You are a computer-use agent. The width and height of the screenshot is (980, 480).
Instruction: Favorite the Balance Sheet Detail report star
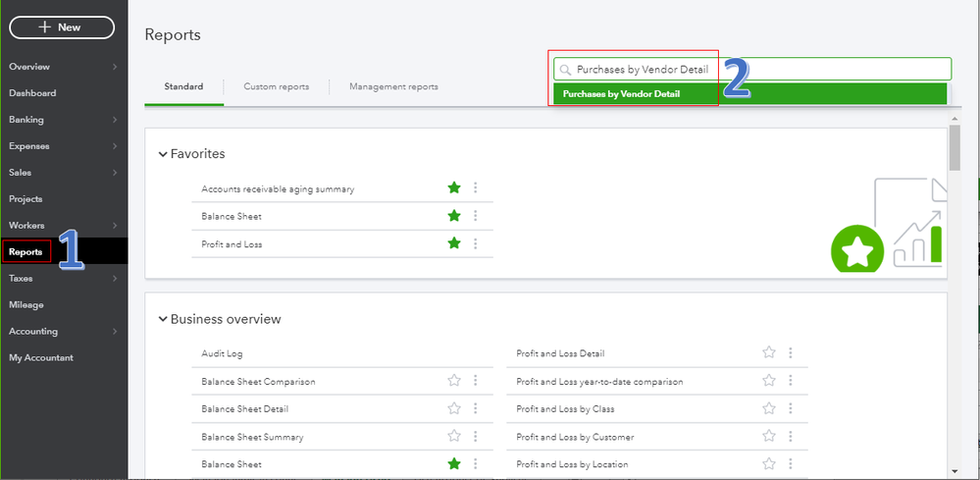(x=453, y=409)
